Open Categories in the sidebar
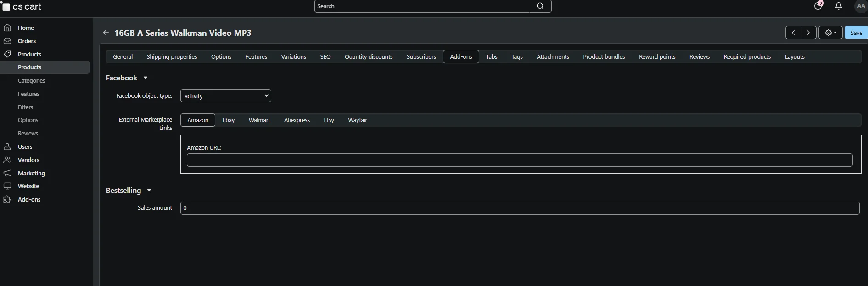This screenshot has width=868, height=286. [x=31, y=81]
